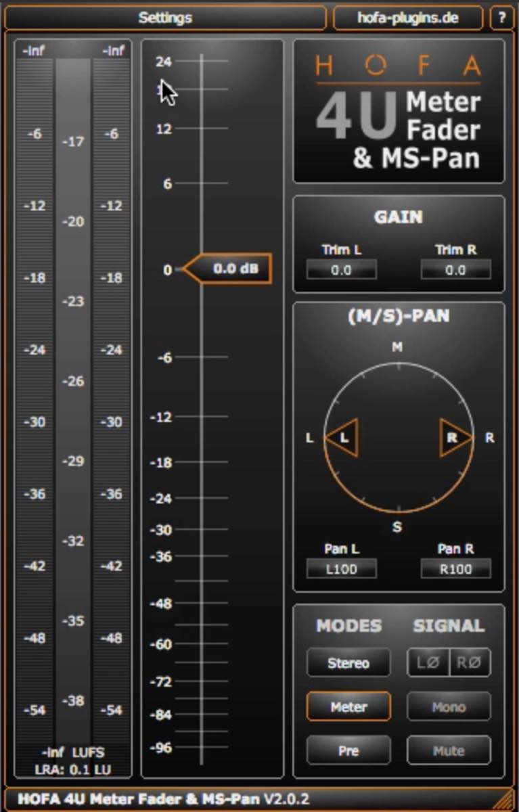
Task: Invert left channel phase with LØ
Action: pos(428,663)
